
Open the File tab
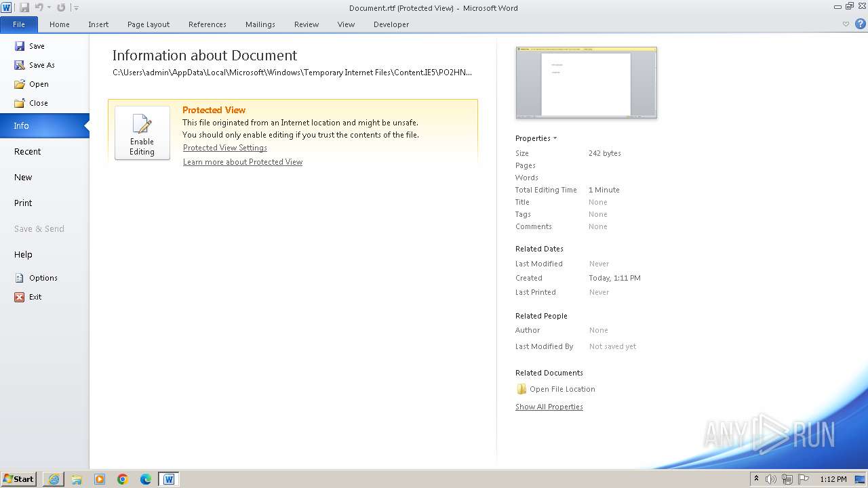pyautogui.click(x=19, y=24)
